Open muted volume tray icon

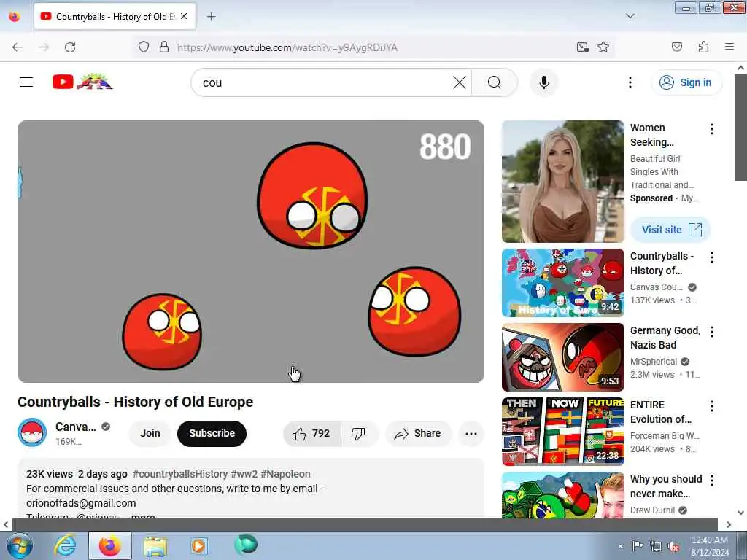coord(673,546)
